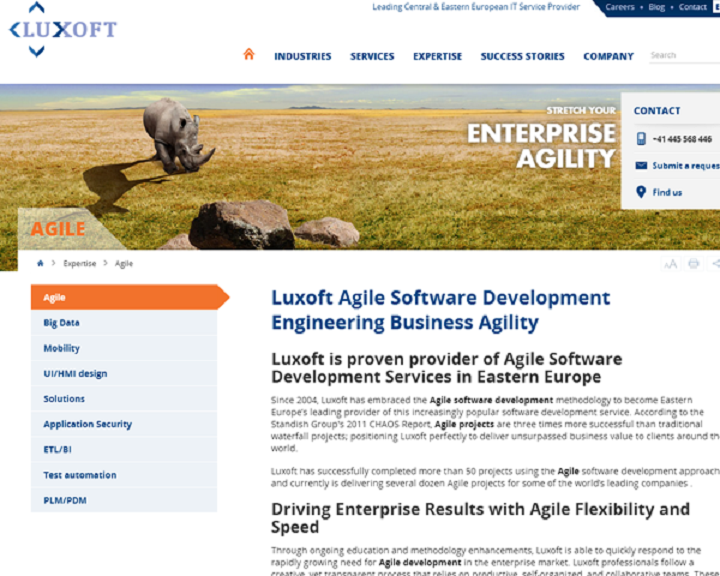Click the map pin icon beside Find us
Viewport: 720px width, 576px height.
641,192
